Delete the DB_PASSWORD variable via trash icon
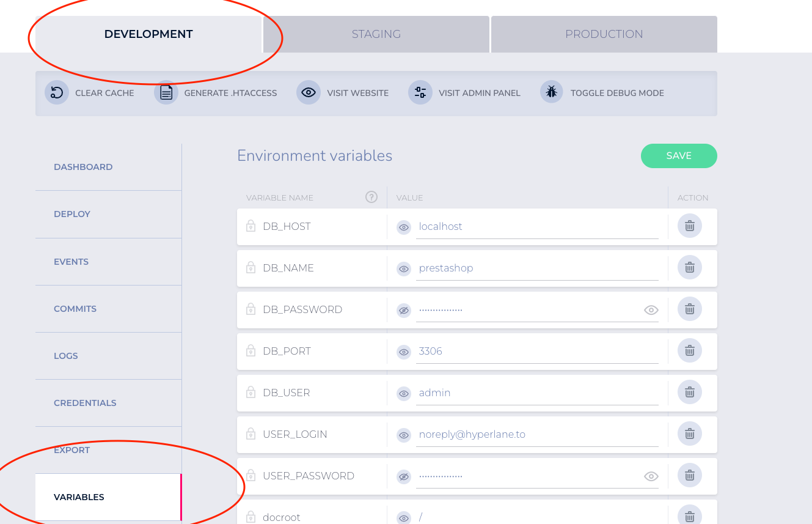Viewport: 812px width, 524px height. pos(690,309)
